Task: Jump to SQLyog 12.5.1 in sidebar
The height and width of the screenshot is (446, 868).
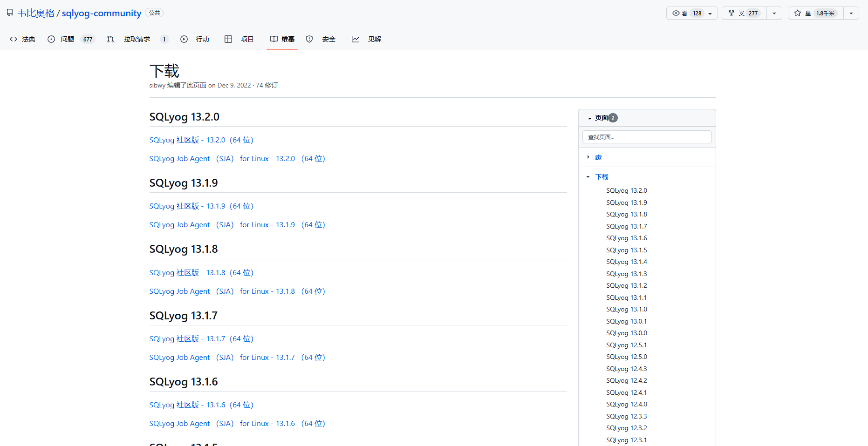Action: click(x=627, y=345)
